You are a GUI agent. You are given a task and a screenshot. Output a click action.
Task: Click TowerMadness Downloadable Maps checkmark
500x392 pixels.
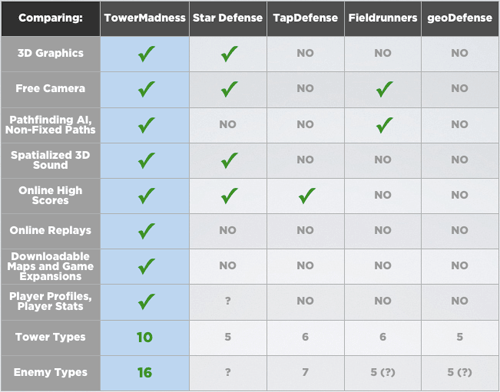pyautogui.click(x=146, y=266)
